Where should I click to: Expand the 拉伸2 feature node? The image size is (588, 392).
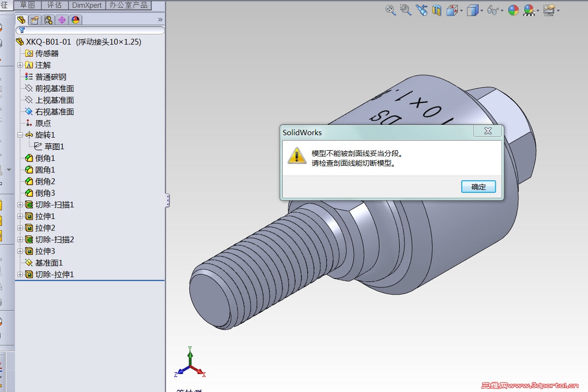pos(20,228)
